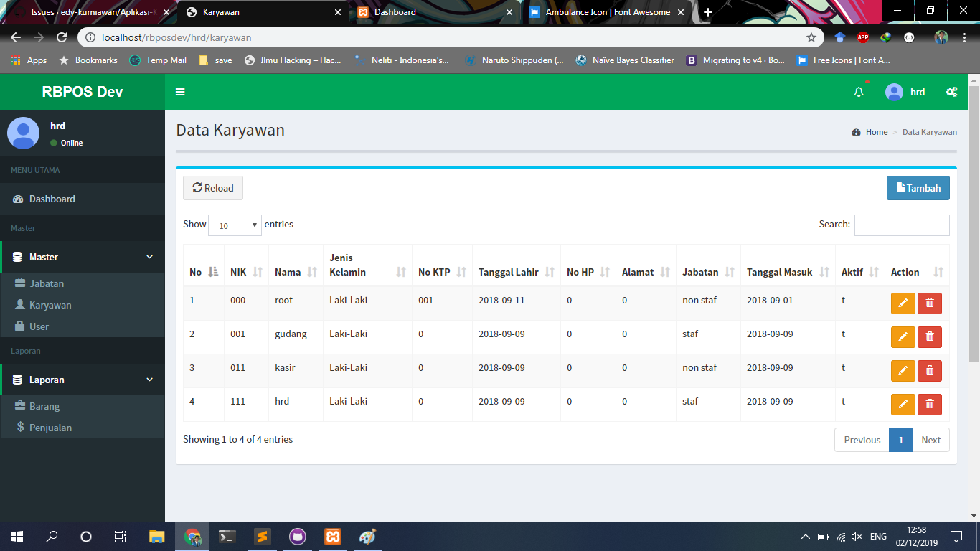The height and width of the screenshot is (551, 980).
Task: Open the Sublime Text icon on the taskbar
Action: tap(262, 536)
